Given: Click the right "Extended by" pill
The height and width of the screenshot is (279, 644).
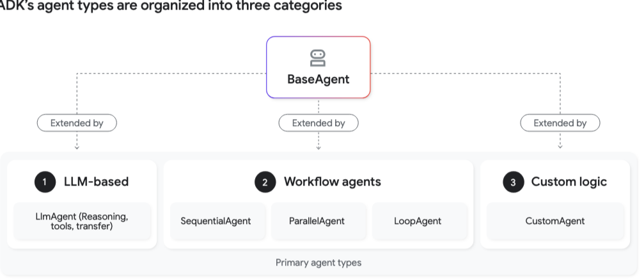Looking at the screenshot, I should 560,123.
